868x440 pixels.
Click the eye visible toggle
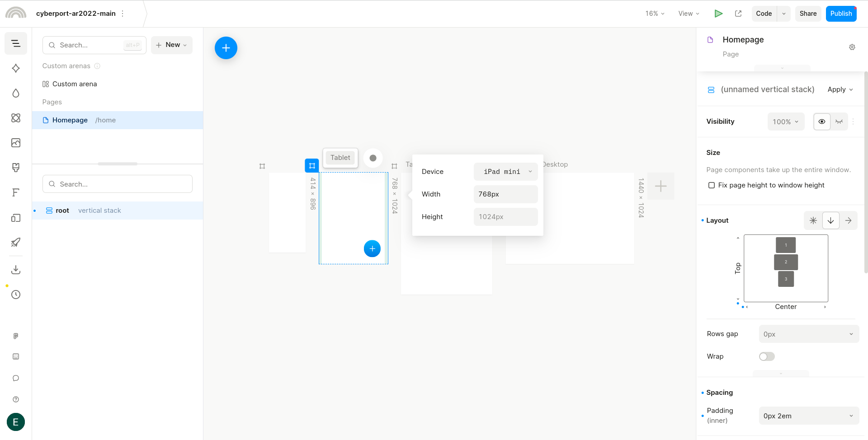(x=822, y=122)
